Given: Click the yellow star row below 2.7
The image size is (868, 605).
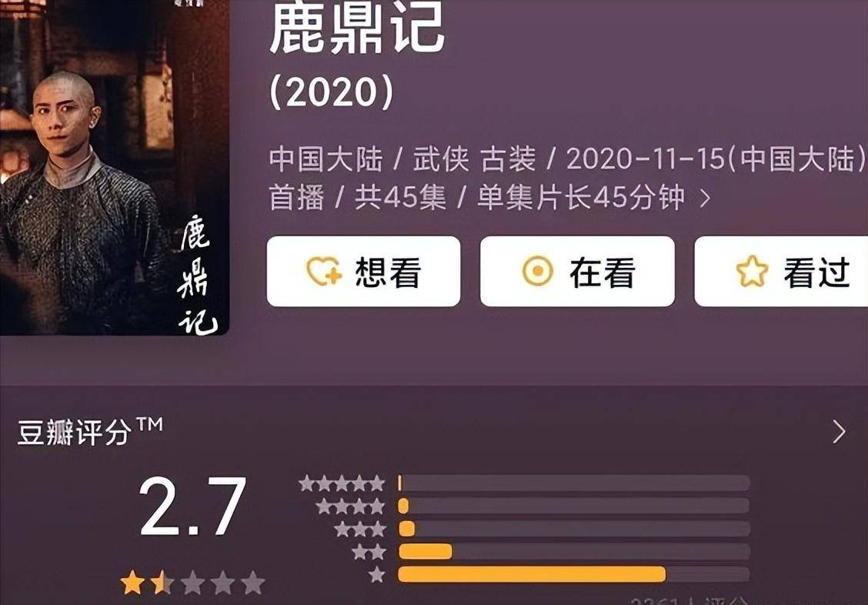Looking at the screenshot, I should pos(192,583).
